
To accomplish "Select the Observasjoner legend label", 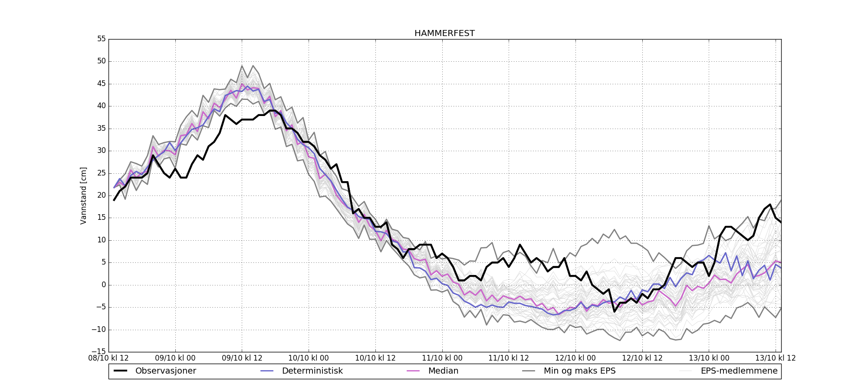I will (x=165, y=371).
